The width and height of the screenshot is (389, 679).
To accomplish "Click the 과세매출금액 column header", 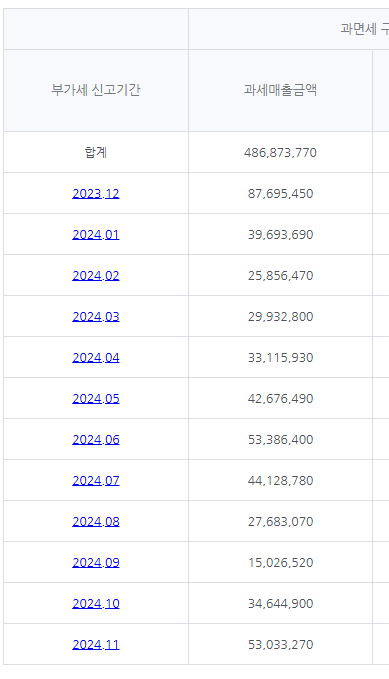I will pyautogui.click(x=280, y=90).
